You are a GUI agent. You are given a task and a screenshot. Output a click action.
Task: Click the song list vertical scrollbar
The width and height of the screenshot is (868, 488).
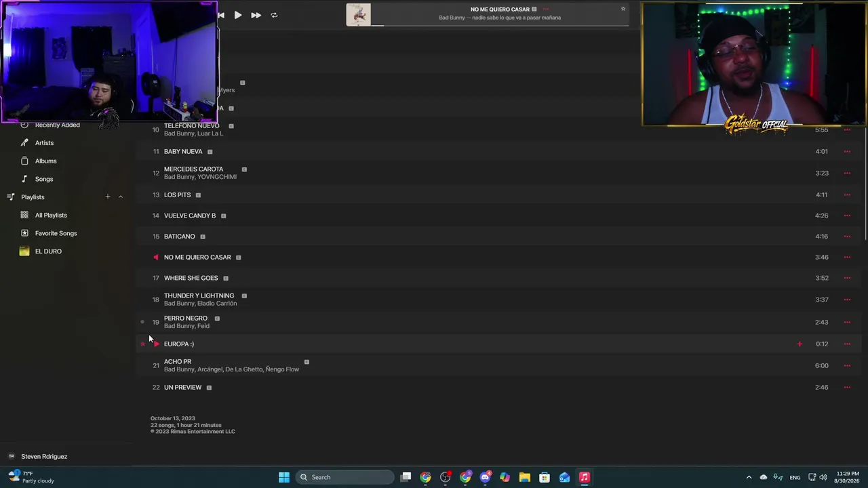pyautogui.click(x=865, y=183)
